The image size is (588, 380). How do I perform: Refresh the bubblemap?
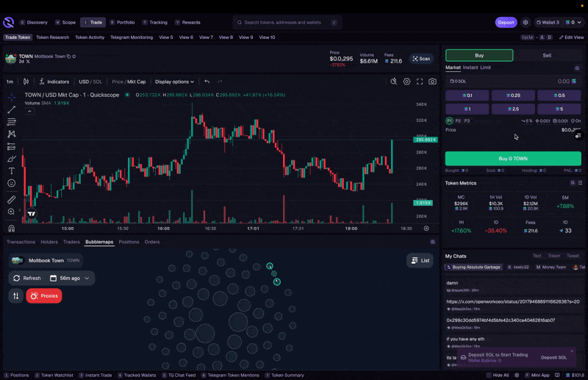tap(27, 278)
